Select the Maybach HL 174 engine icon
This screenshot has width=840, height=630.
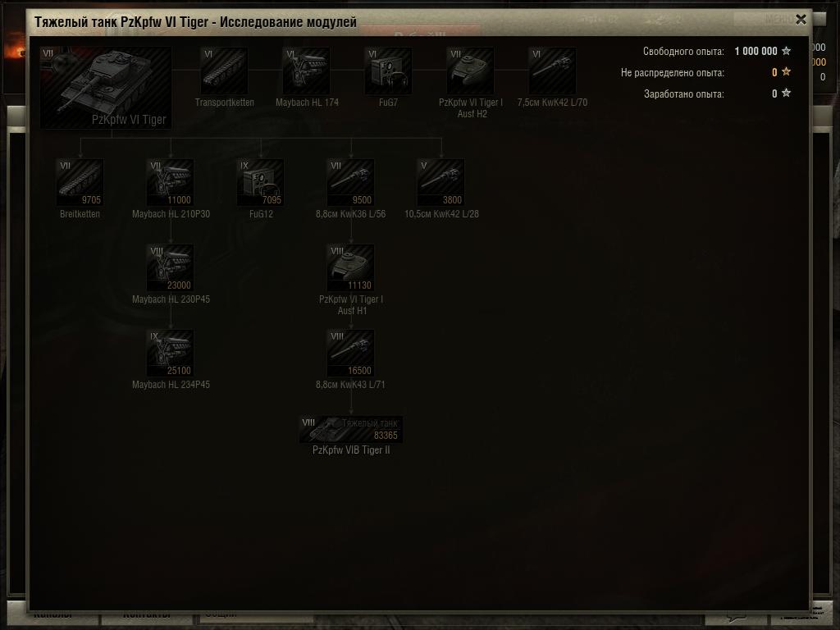tap(307, 71)
